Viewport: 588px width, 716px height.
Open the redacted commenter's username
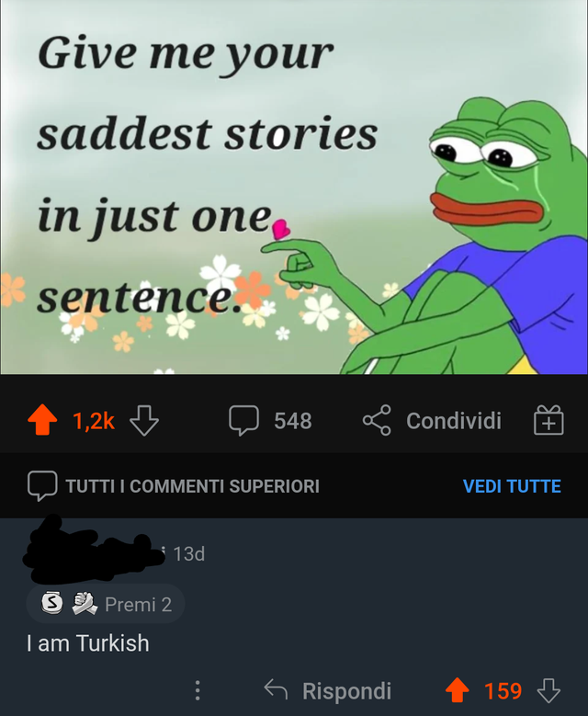87,551
